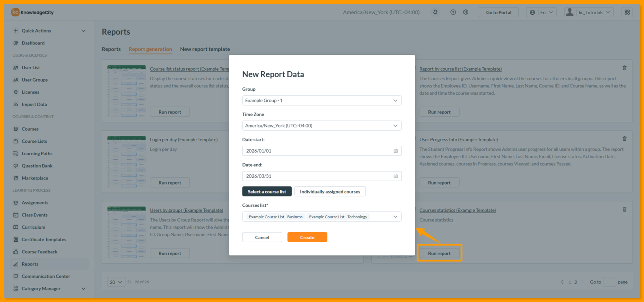Click the Date start input field
The height and width of the screenshot is (302, 644).
(x=322, y=151)
